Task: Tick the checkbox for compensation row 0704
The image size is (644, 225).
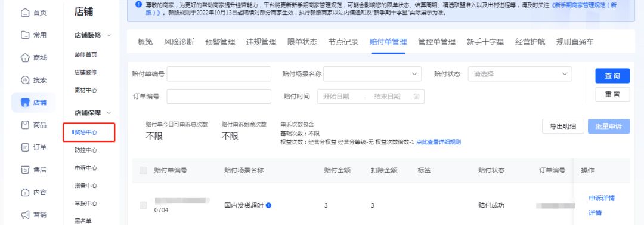Action: click(x=143, y=205)
